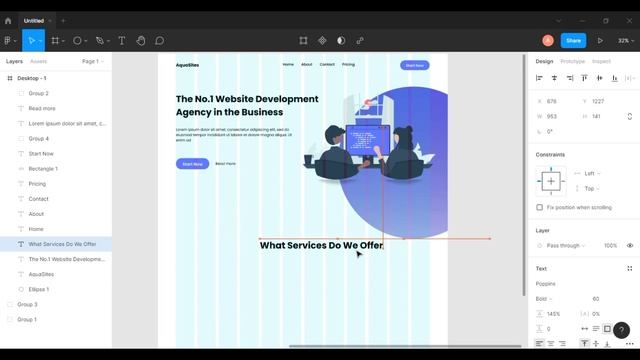Viewport: 640px width, 360px height.
Task: Open the zoom level 32% dropdown
Action: 626,40
